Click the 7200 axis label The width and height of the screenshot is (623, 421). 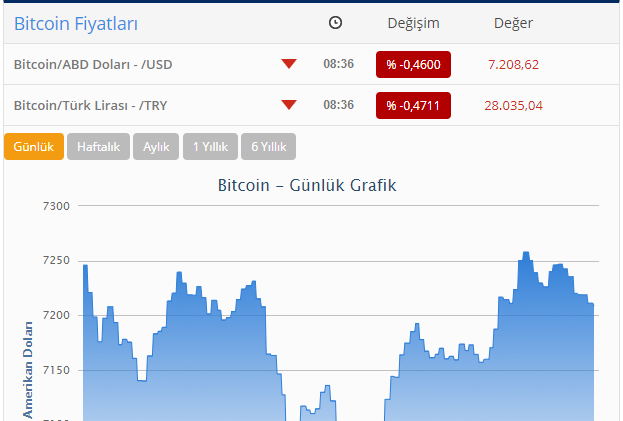56,315
